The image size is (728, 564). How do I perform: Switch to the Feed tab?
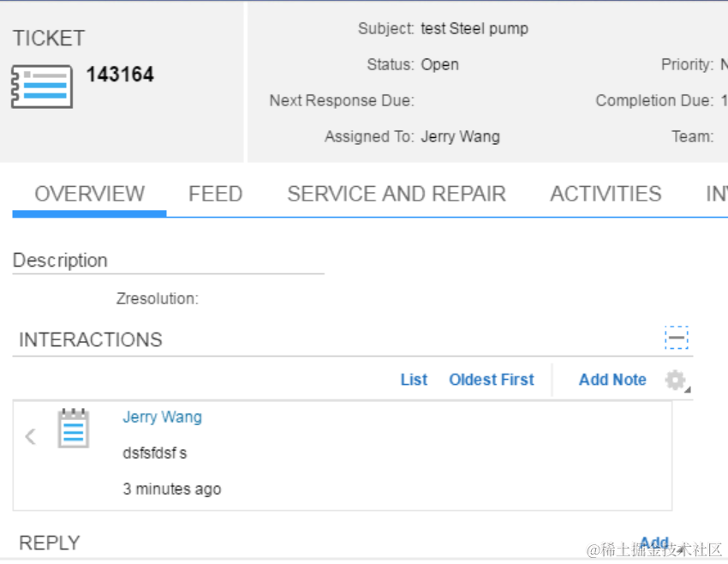click(216, 194)
